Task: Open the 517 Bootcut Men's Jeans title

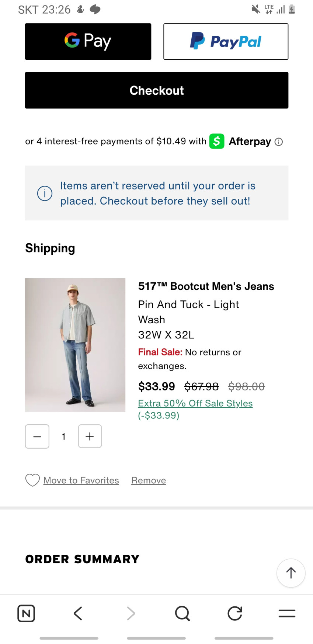Action: tap(206, 286)
